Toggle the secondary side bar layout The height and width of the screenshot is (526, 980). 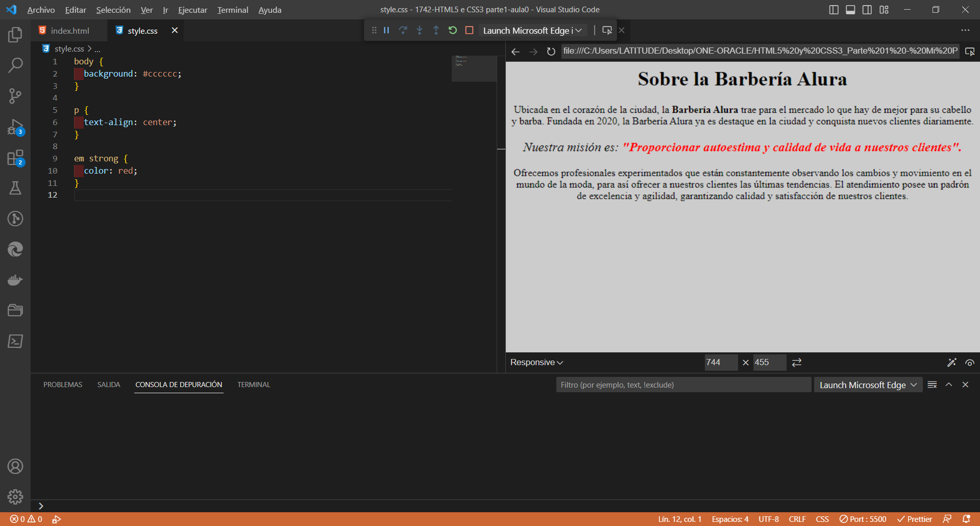tap(867, 10)
